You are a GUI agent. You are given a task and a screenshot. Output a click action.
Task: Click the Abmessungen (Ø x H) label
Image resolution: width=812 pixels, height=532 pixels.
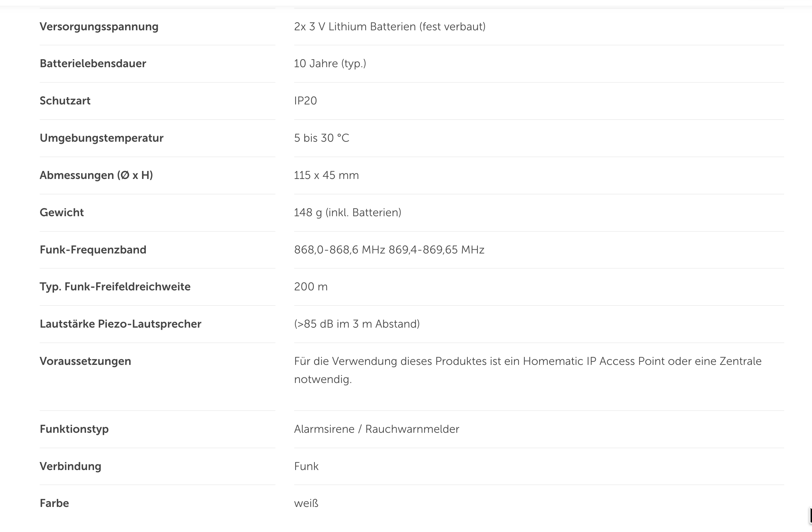click(x=96, y=175)
